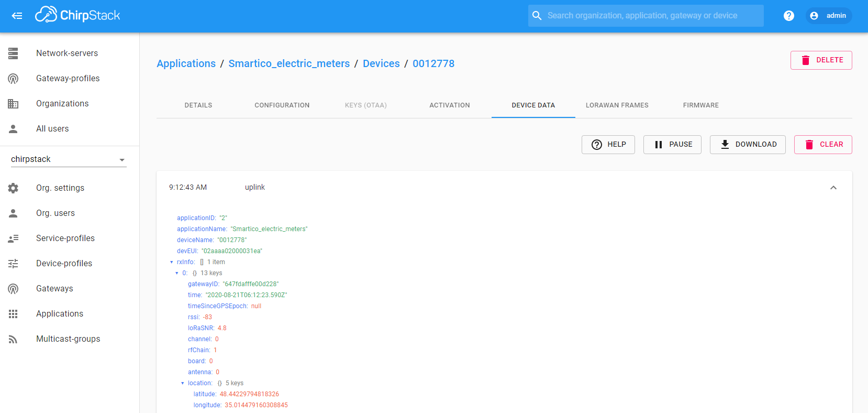Open the admin user menu
This screenshot has width=868, height=413.
coord(829,16)
